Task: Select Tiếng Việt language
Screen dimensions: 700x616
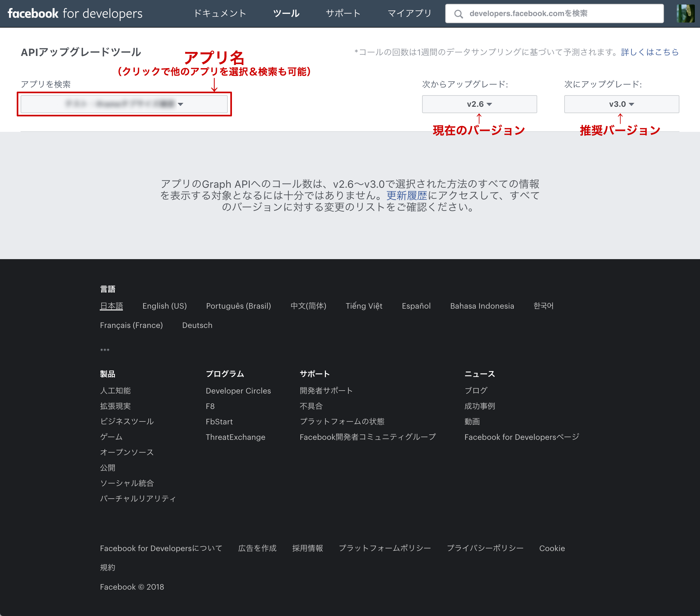Action: (x=364, y=306)
